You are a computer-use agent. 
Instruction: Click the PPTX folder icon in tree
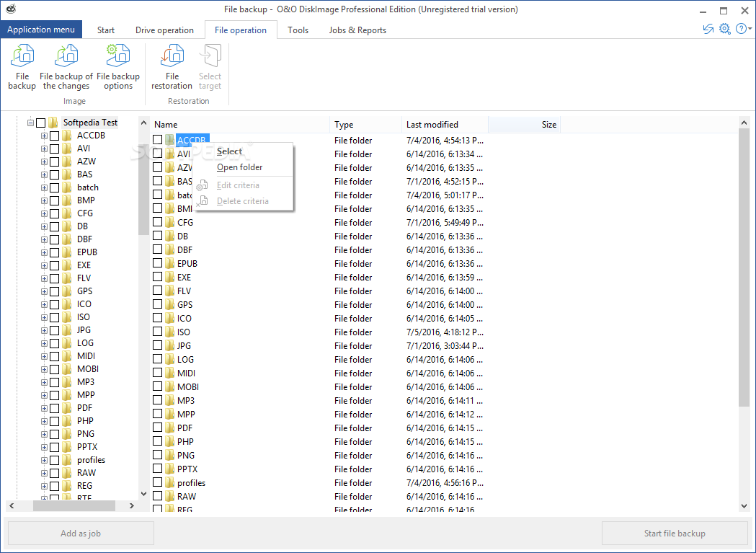click(67, 447)
